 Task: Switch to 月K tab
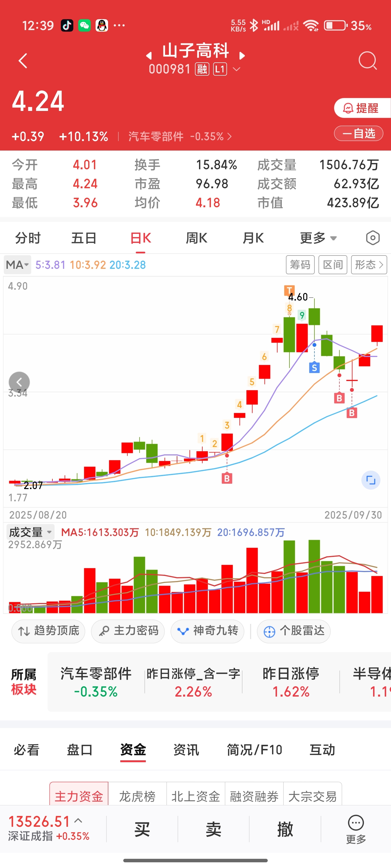point(253,238)
